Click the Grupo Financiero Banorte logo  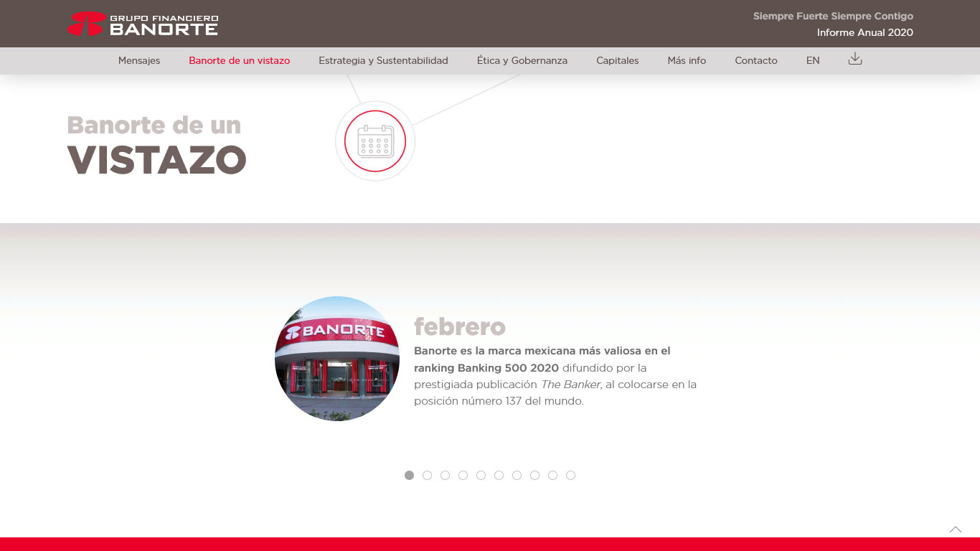point(143,24)
